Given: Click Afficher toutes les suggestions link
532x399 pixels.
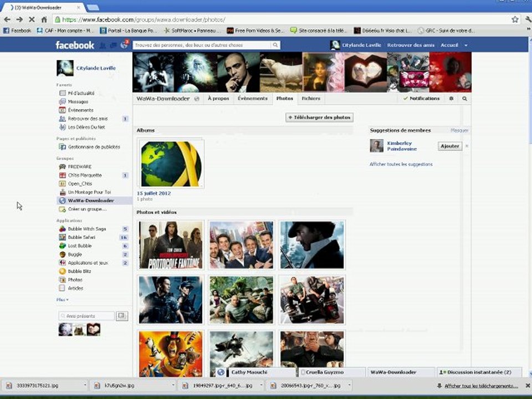Looking at the screenshot, I should [401, 164].
